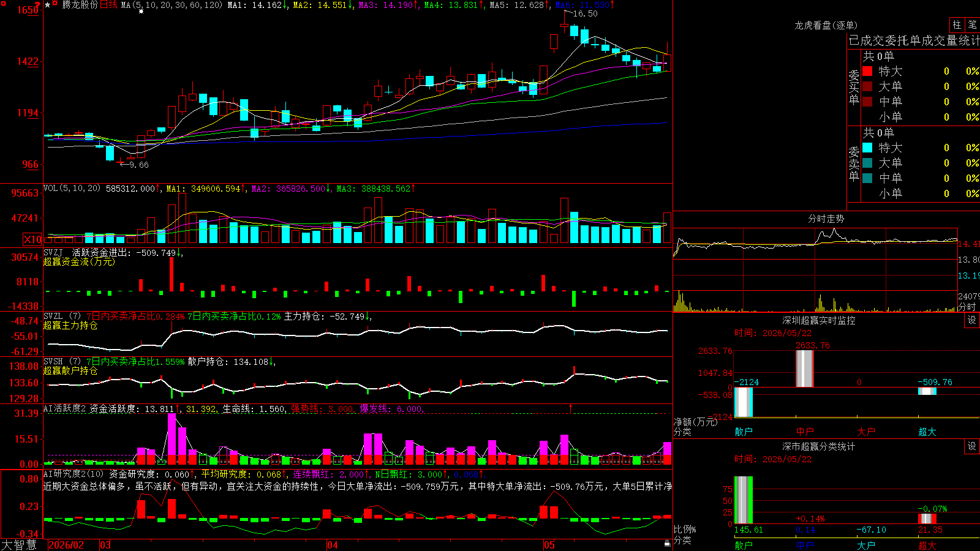Select the 05 month marker on timeline

click(549, 545)
